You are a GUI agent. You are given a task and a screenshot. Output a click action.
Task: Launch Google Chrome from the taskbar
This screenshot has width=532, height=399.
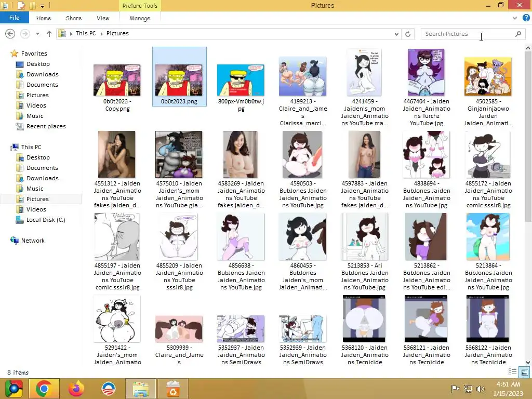point(44,389)
